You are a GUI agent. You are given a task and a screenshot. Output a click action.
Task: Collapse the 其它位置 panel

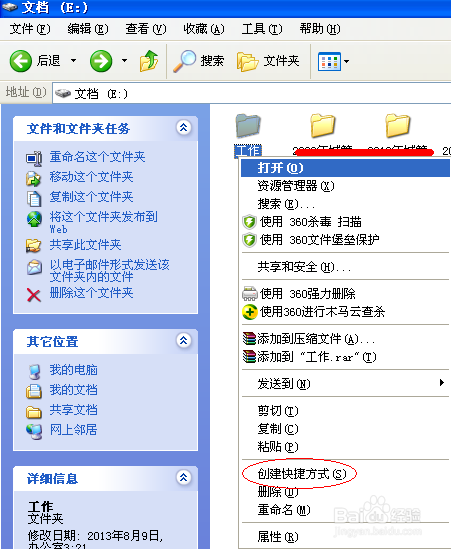183,340
